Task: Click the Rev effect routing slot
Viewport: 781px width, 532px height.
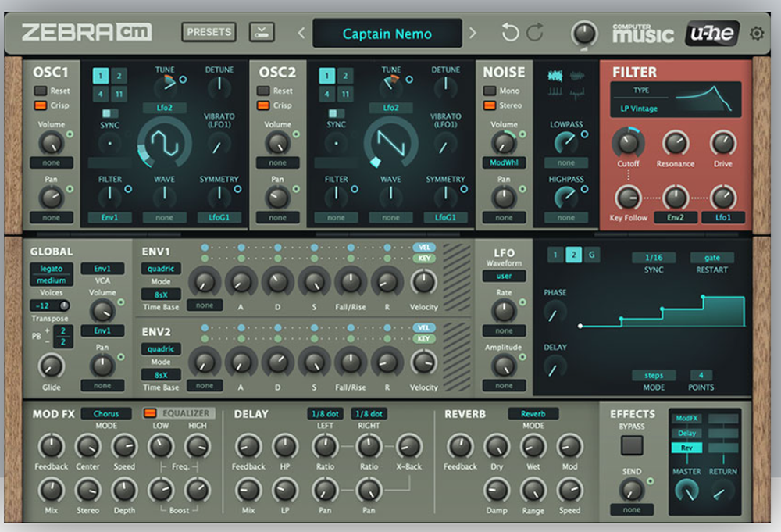Action: [x=686, y=448]
